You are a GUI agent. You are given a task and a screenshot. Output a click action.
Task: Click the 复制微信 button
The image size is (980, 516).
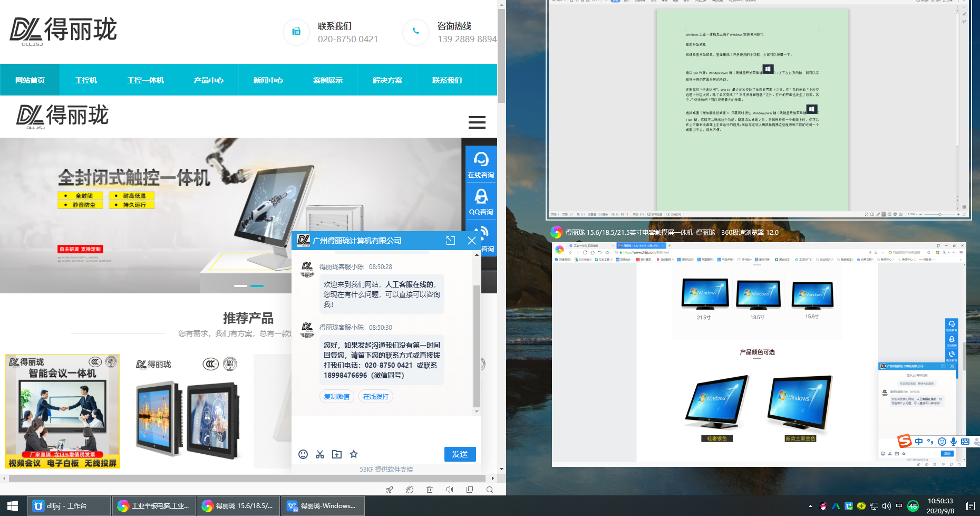click(x=336, y=396)
